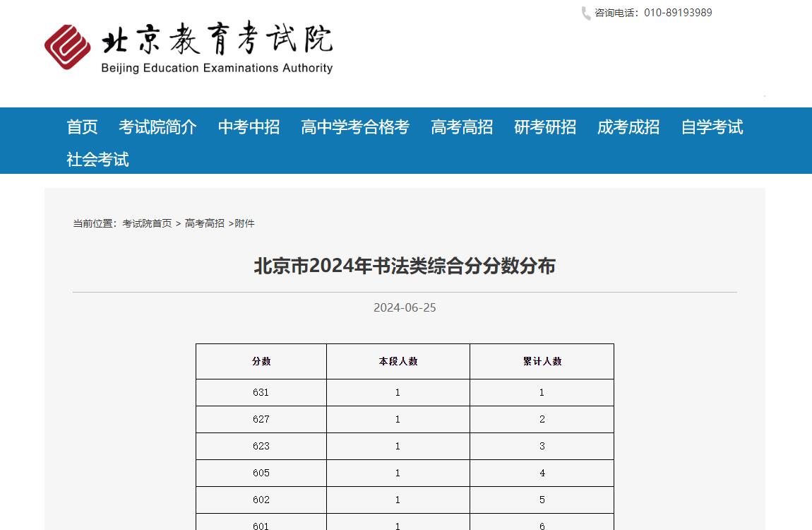
Task: Select the 分数 table header cell
Action: coord(261,361)
